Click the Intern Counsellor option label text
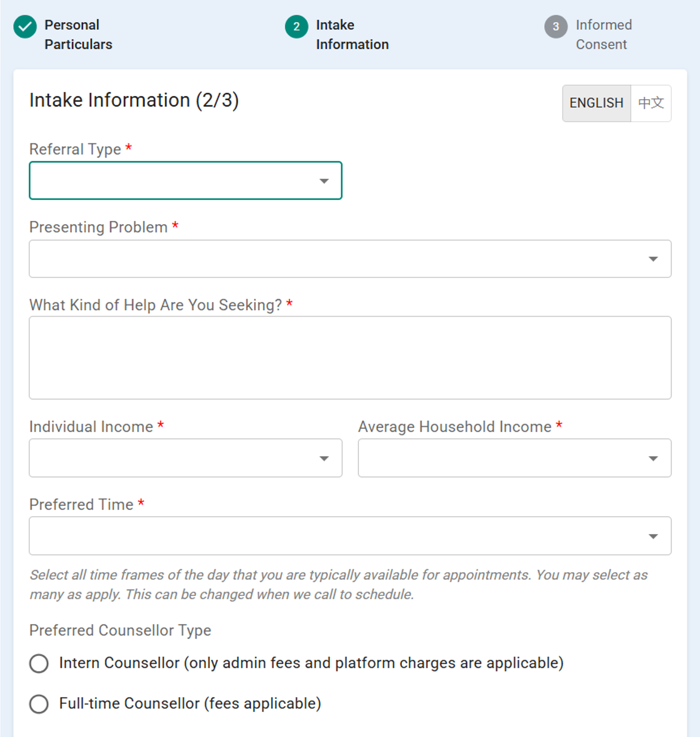 (x=311, y=663)
